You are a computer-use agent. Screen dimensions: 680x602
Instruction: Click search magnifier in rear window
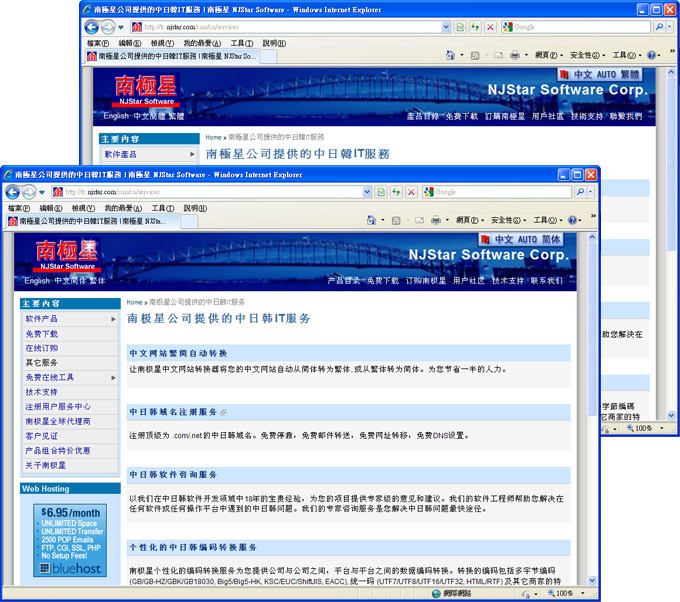tap(659, 27)
